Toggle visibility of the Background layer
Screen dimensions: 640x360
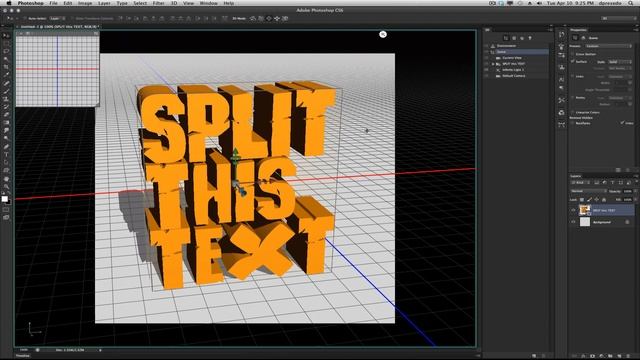(573, 222)
